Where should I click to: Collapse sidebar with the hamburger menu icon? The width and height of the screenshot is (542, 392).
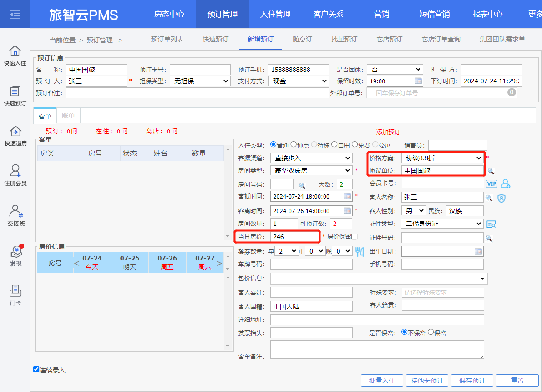click(x=15, y=15)
